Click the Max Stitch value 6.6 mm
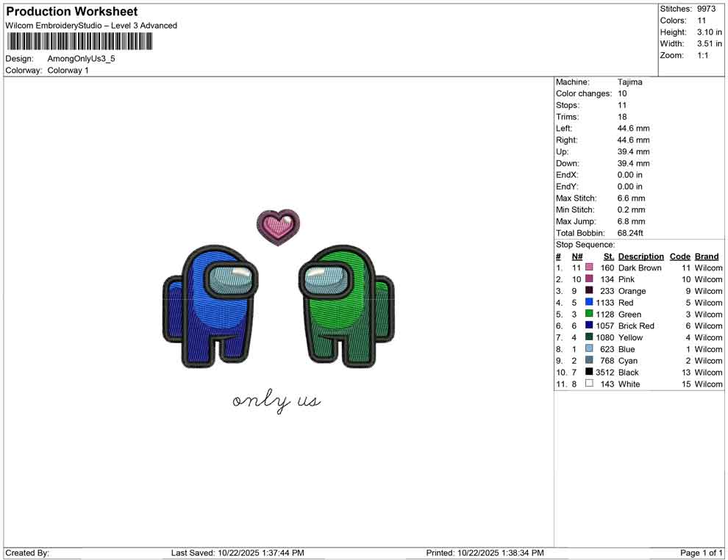The image size is (728, 560). [x=631, y=198]
